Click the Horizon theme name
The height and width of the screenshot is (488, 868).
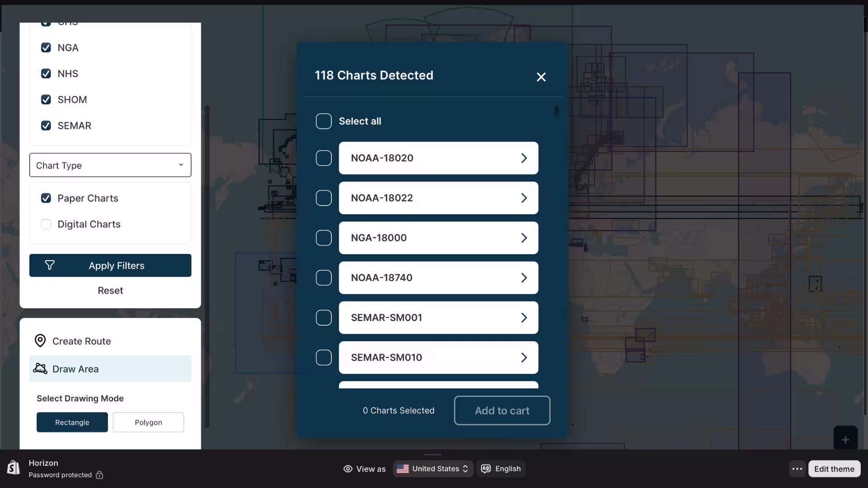coord(43,463)
